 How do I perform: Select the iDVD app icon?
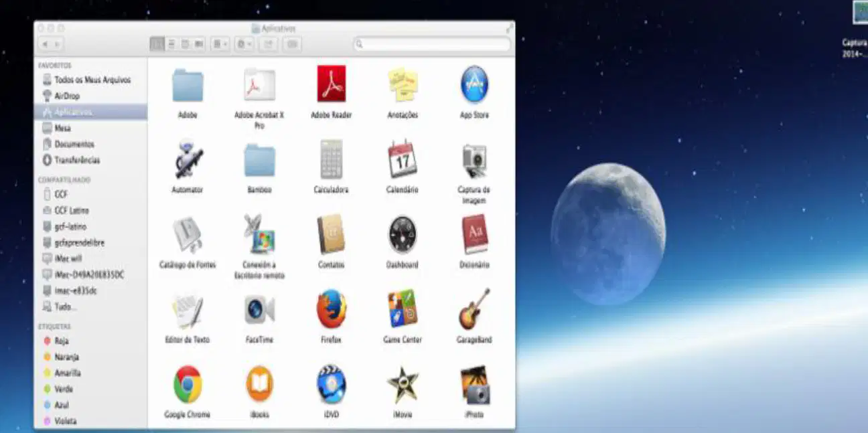[x=331, y=384]
